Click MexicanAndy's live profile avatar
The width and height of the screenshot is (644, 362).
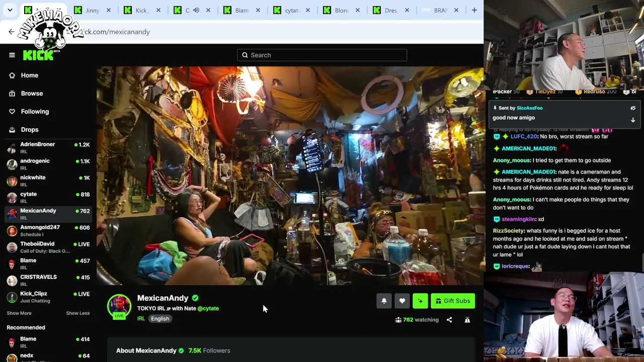coord(119,306)
